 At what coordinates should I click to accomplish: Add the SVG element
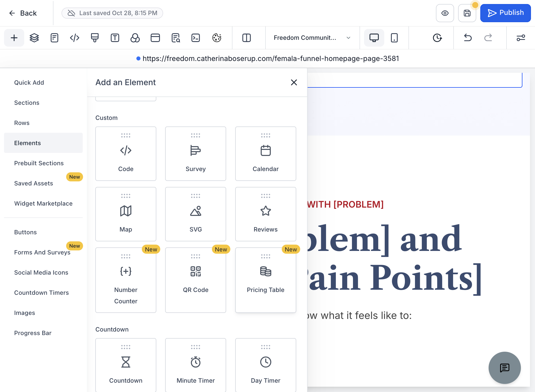pyautogui.click(x=196, y=214)
